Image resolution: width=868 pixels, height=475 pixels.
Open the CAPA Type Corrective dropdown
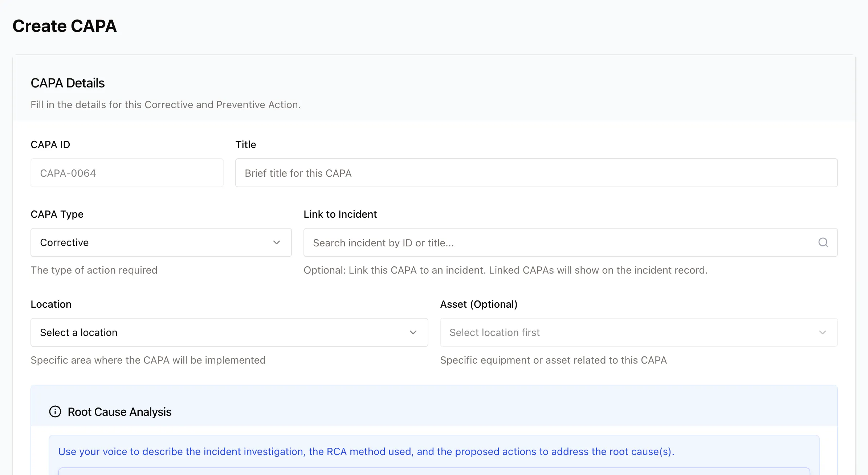click(x=161, y=242)
